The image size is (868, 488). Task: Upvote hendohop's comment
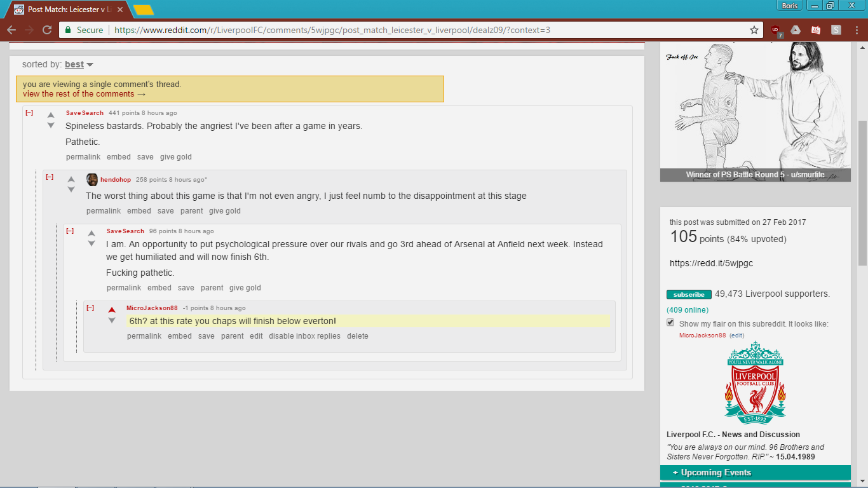pyautogui.click(x=71, y=179)
